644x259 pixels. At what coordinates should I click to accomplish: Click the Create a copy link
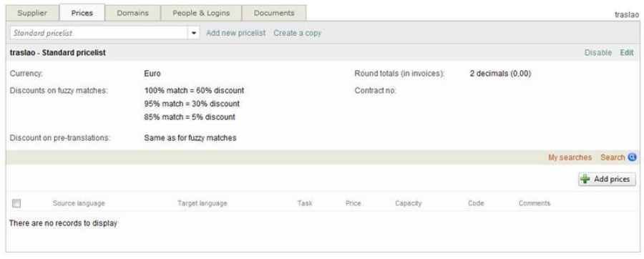(x=298, y=33)
